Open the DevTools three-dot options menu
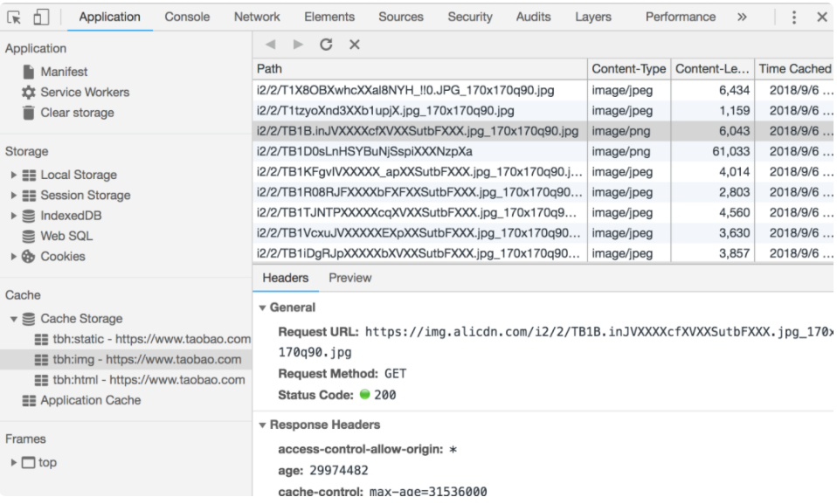 point(793,17)
